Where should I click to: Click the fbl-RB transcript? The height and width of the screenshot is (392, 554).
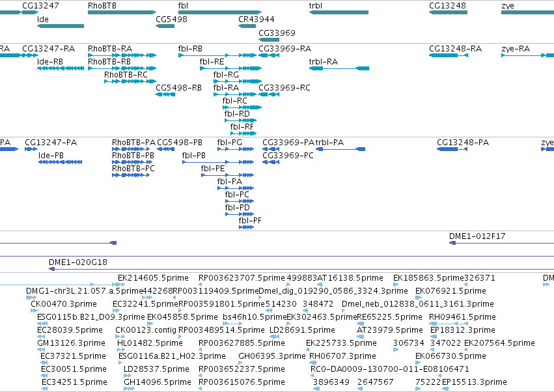[217, 55]
